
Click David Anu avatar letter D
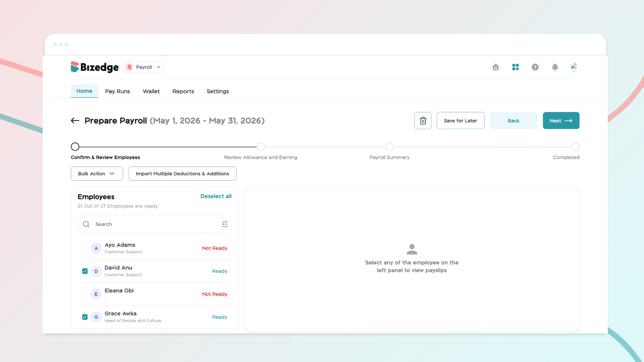96,271
